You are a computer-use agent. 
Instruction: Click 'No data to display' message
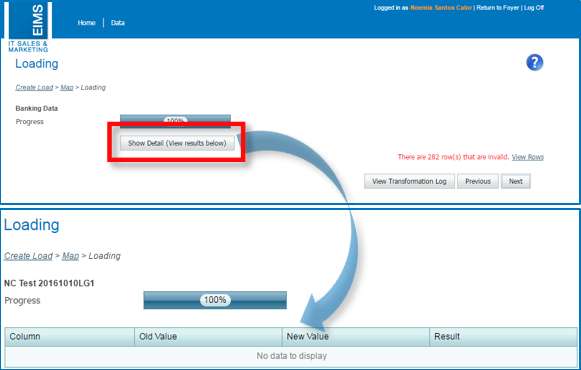pos(292,356)
